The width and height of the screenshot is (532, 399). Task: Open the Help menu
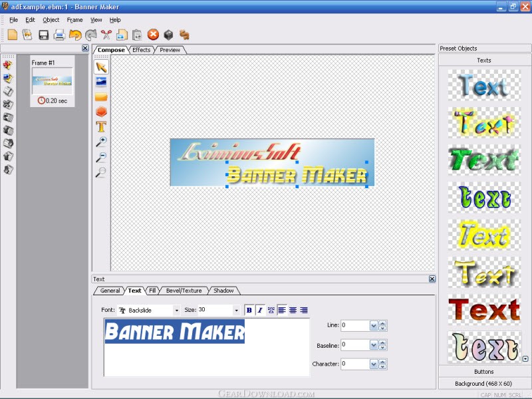[115, 20]
